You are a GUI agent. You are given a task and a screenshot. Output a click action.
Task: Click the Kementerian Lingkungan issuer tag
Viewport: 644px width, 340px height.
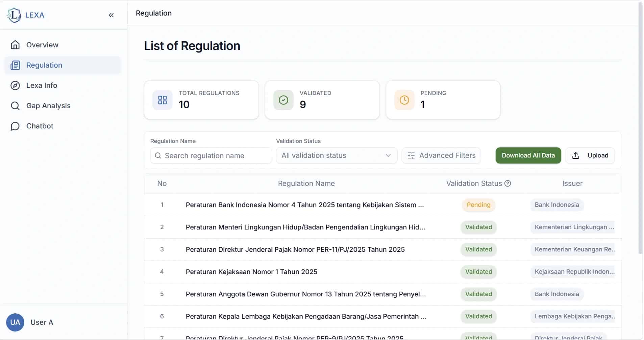(x=573, y=227)
